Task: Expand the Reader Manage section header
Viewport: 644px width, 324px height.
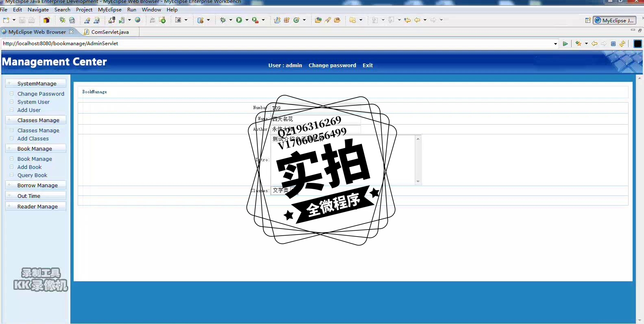Action: 36,206
